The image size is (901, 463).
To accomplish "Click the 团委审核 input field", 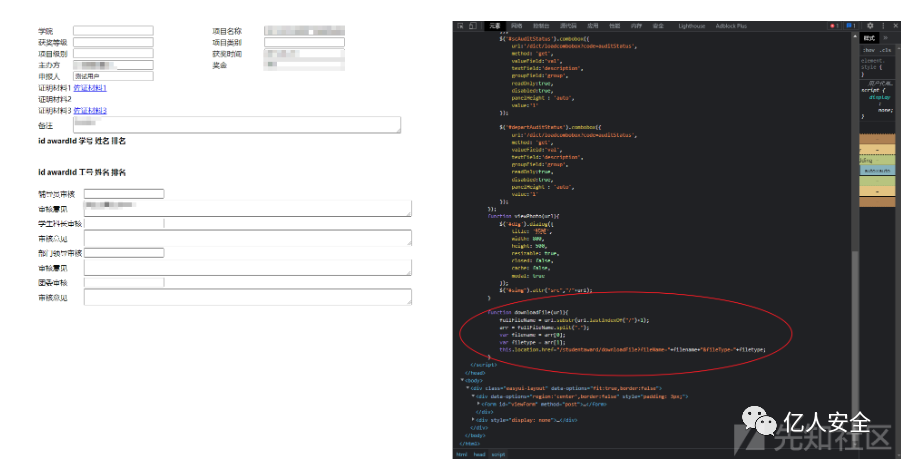I will 124,283.
